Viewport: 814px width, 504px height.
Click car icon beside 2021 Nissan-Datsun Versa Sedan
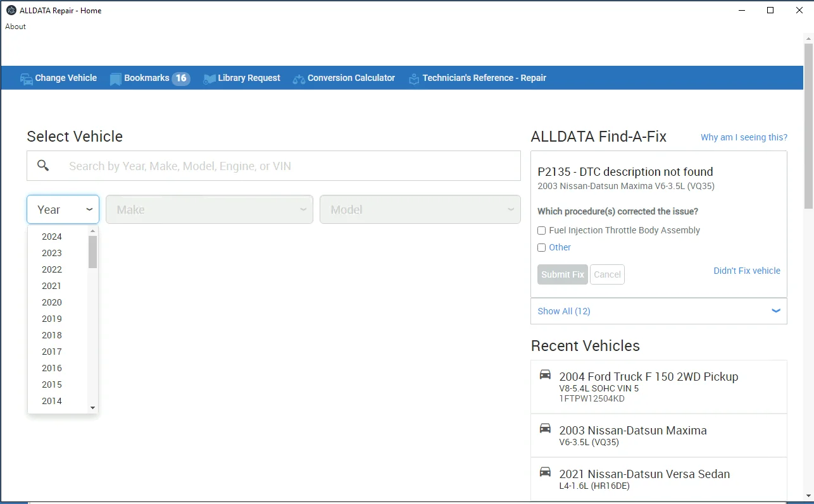[545, 472]
